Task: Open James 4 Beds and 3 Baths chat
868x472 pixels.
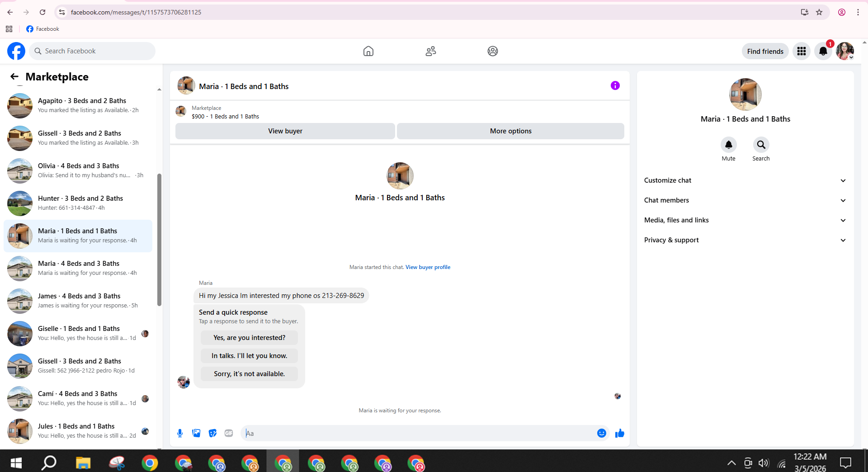Action: tap(78, 301)
